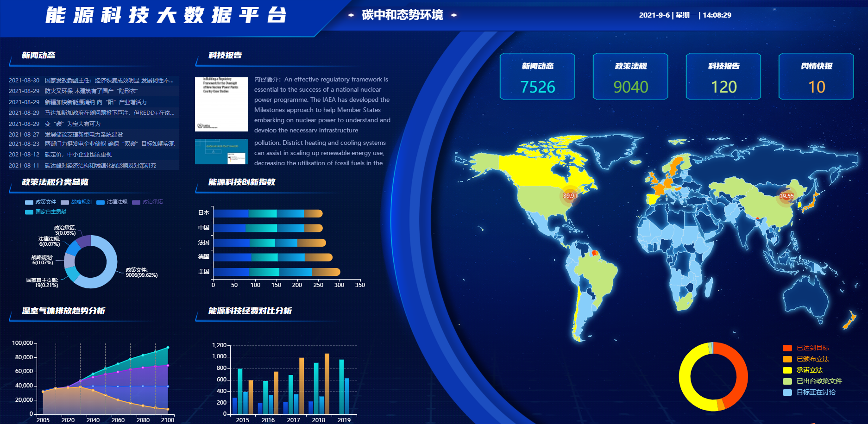Click pie label 法律法规: 6(0.07%)
Screen dimensions: 868x424
click(50, 242)
